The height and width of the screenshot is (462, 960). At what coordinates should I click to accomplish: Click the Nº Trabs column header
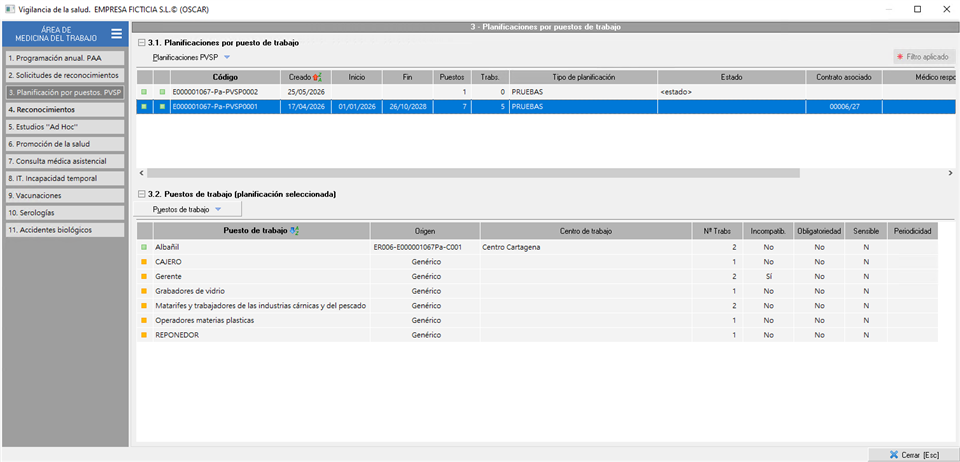[717, 231]
